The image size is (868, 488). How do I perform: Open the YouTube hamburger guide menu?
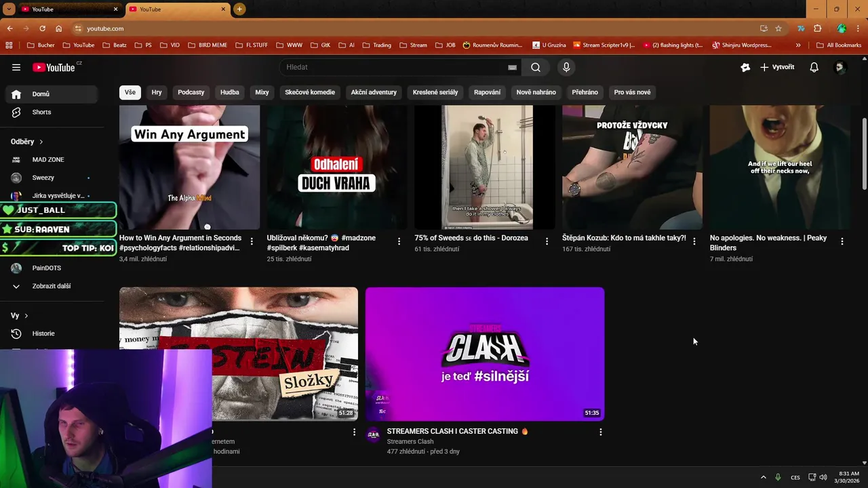coord(16,67)
